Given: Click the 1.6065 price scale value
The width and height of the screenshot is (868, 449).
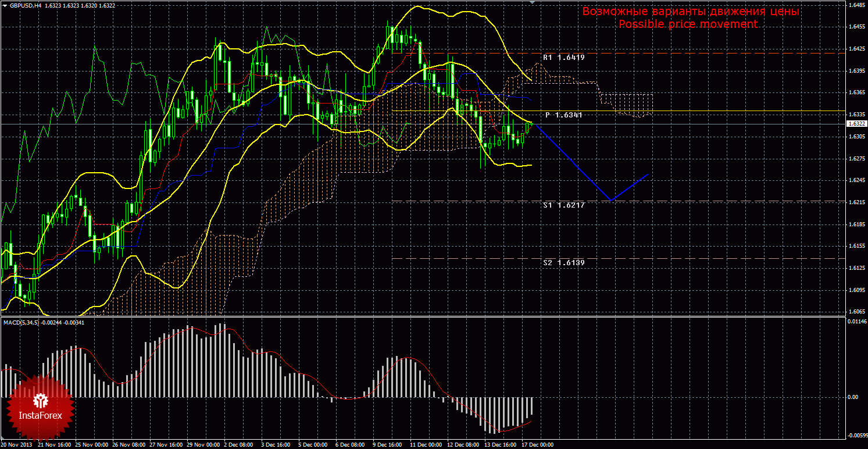Looking at the screenshot, I should pos(856,312).
